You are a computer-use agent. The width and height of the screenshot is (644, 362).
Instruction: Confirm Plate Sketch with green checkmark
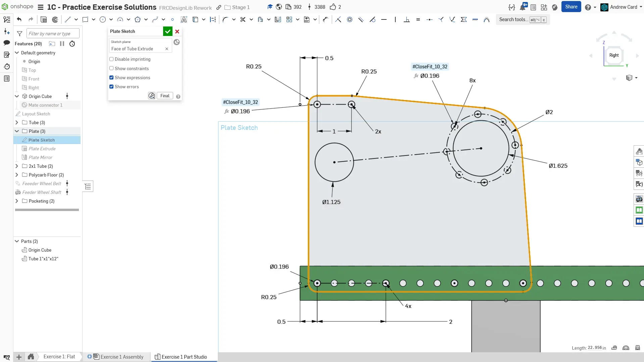coord(167,31)
